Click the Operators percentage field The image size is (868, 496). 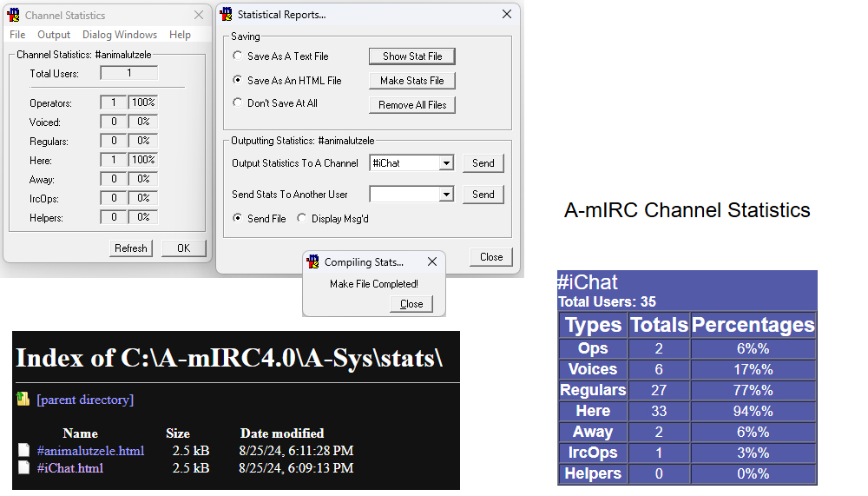[143, 102]
